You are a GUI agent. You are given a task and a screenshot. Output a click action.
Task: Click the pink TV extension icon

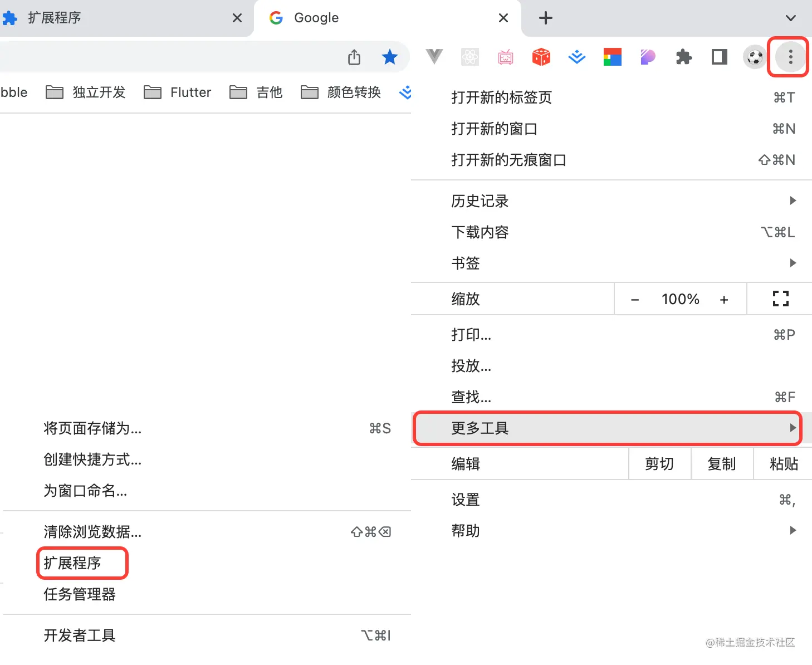pyautogui.click(x=506, y=57)
